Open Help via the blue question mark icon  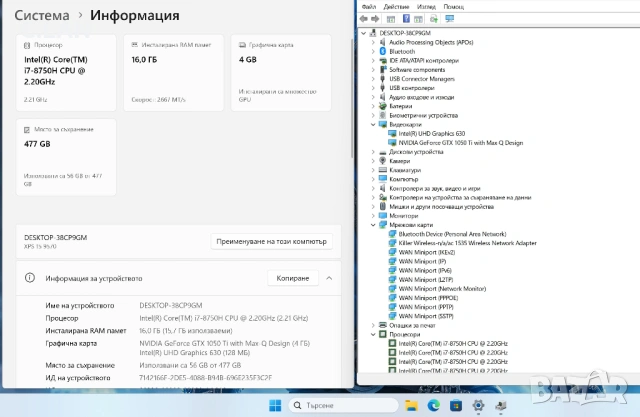[x=406, y=18]
